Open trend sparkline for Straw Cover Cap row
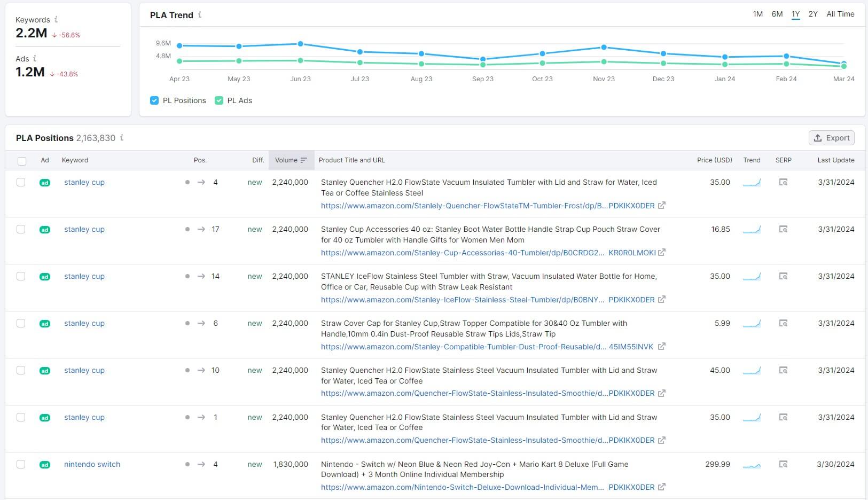 (x=752, y=324)
